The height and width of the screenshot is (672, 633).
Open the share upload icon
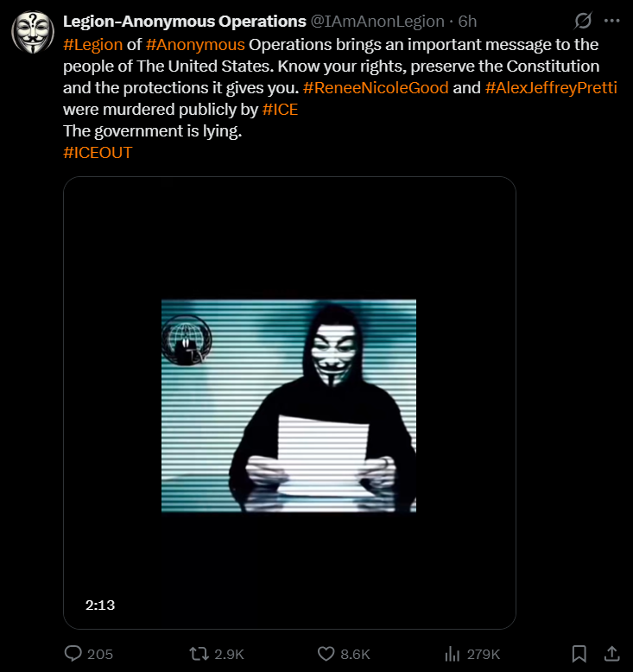[611, 654]
